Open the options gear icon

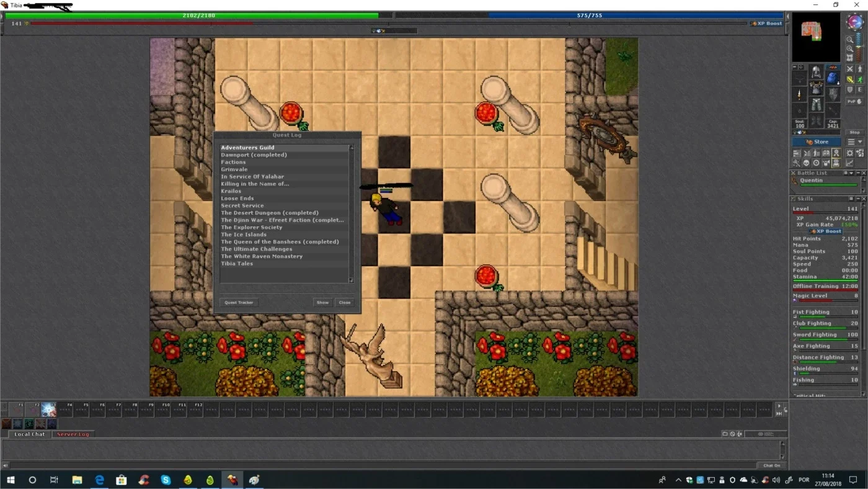coord(850,153)
